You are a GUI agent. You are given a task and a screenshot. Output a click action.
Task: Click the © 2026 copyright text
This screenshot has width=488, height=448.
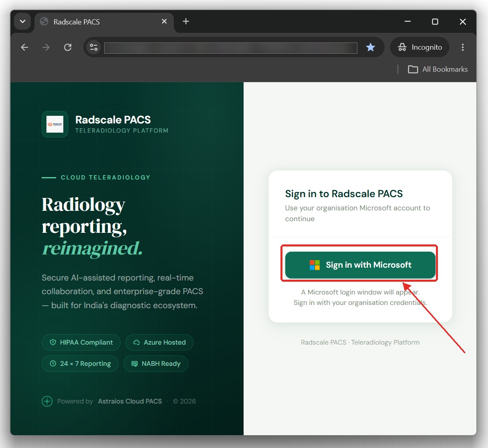[184, 401]
